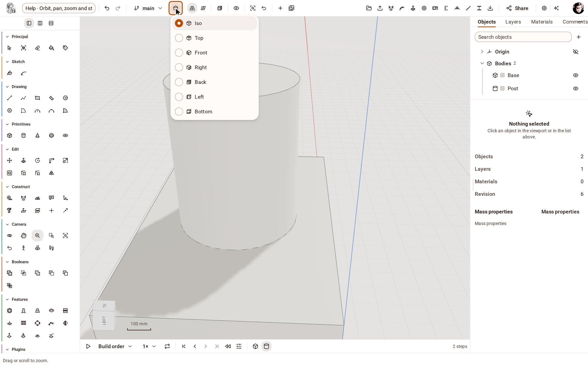
Task: Toggle visibility of the Base body
Action: [x=576, y=75]
